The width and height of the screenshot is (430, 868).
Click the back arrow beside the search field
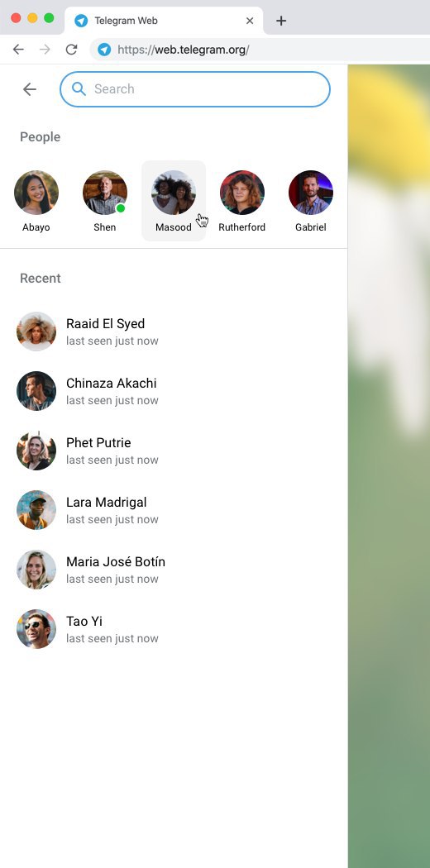(29, 89)
